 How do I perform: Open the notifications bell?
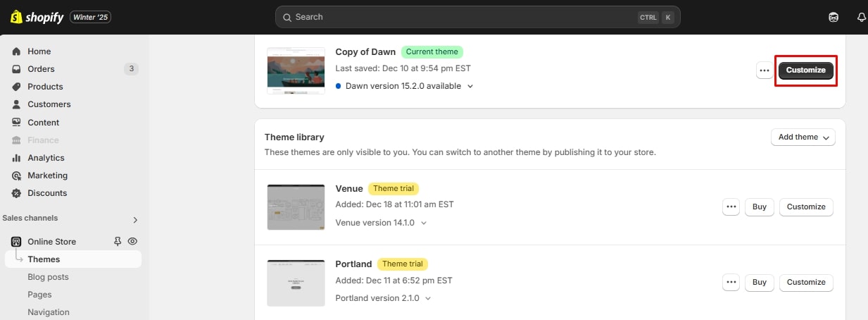pos(862,17)
